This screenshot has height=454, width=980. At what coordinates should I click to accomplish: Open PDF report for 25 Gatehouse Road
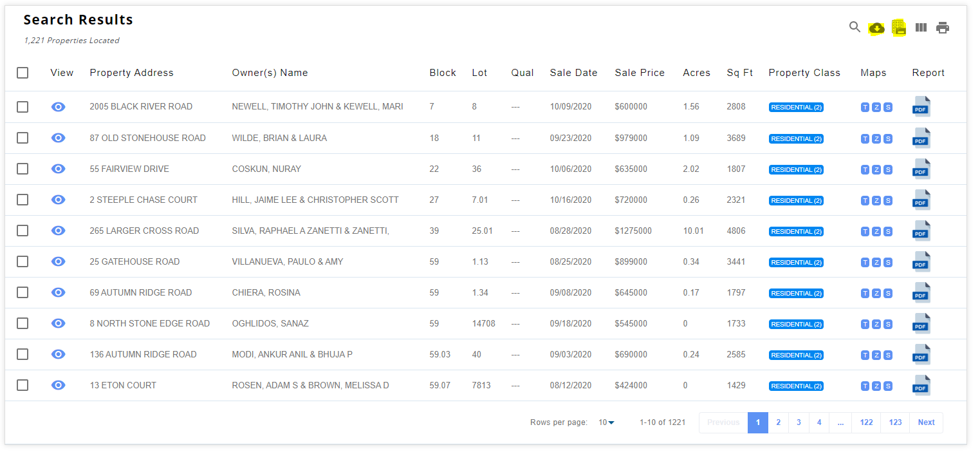pyautogui.click(x=921, y=261)
